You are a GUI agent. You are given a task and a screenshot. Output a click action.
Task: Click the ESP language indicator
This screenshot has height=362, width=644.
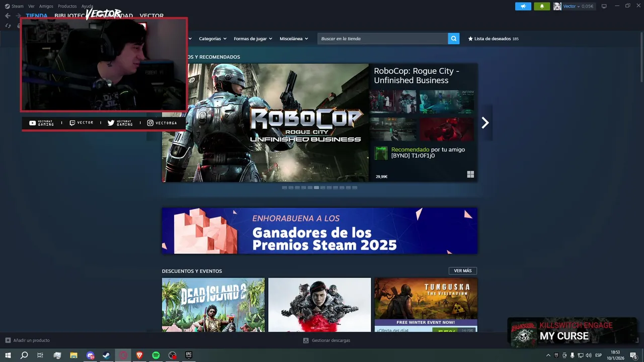(599, 355)
